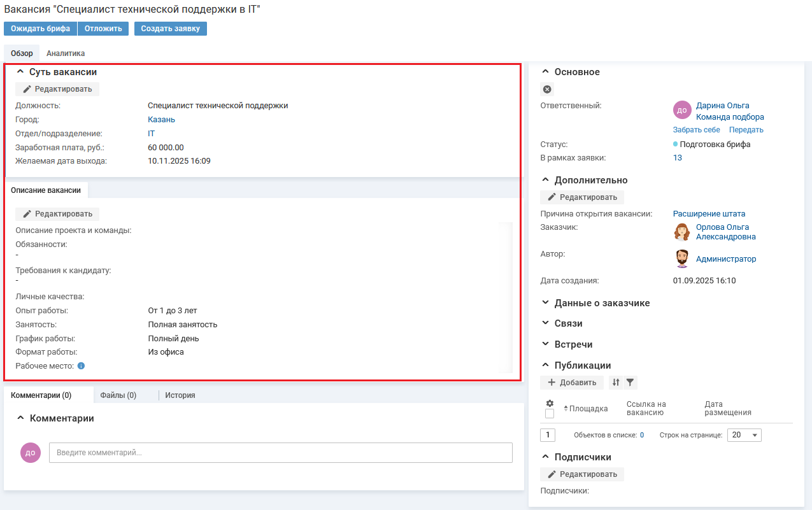Click Орлова Ольга's avatar picture
The image size is (812, 510).
coord(682,232)
